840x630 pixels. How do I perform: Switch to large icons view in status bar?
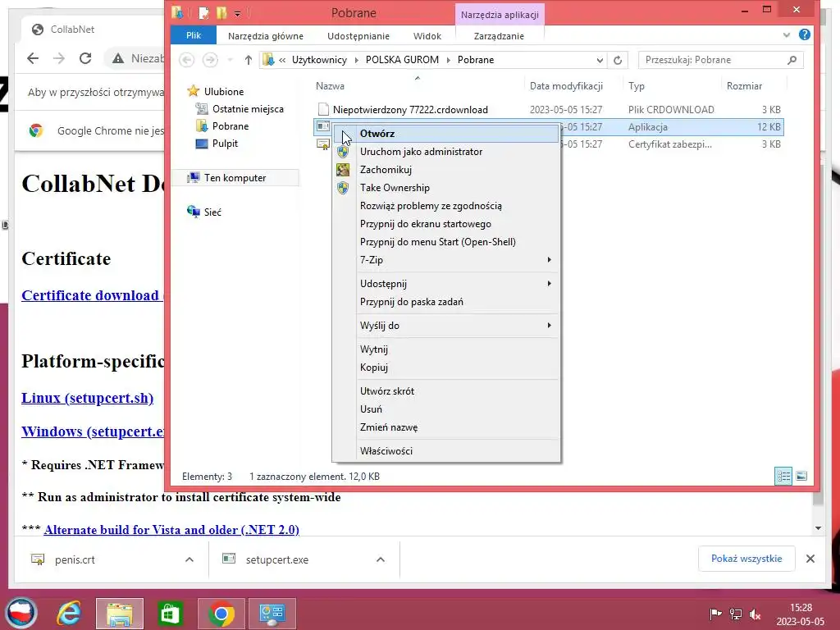click(801, 476)
